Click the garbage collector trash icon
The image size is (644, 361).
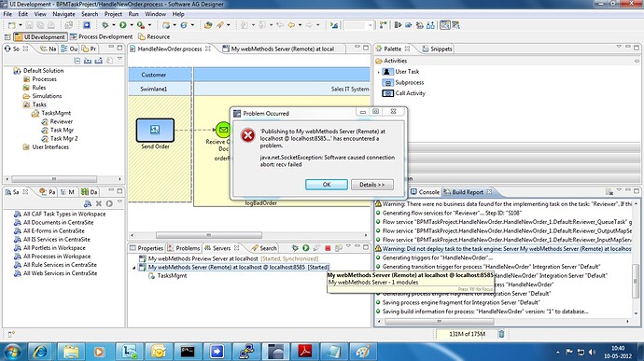click(x=501, y=334)
